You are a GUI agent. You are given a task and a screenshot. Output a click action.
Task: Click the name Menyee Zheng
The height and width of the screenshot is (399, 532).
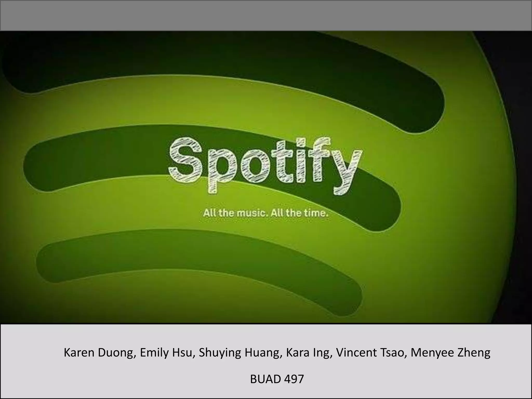[x=450, y=353]
